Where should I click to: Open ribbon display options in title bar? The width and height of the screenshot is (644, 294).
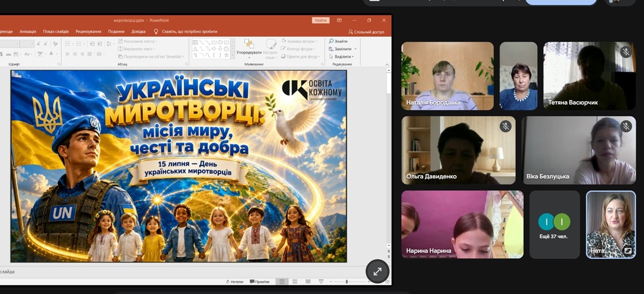[339, 20]
